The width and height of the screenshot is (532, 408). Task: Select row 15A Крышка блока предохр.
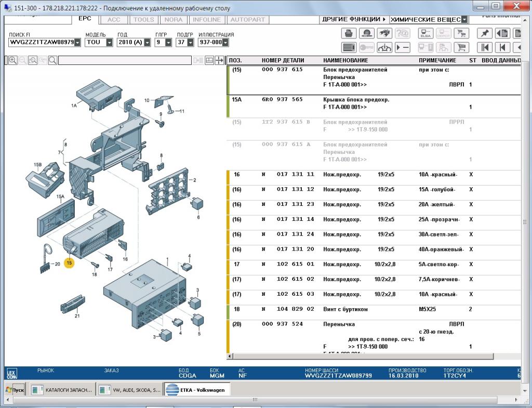coord(374,107)
